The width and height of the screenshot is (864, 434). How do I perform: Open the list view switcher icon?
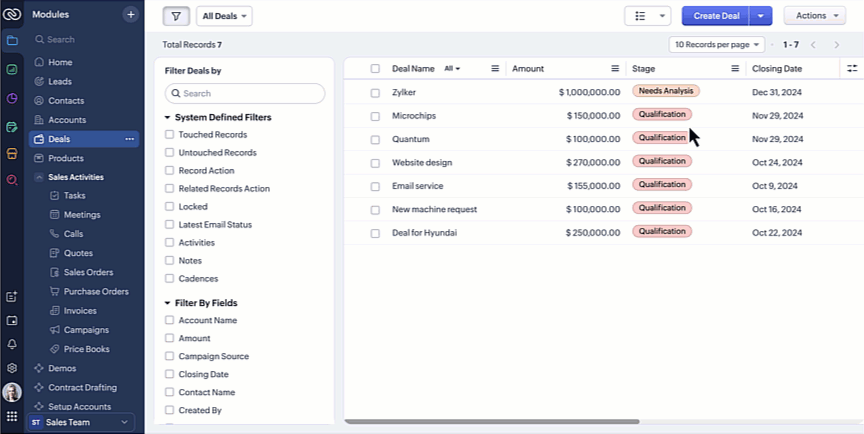pos(647,16)
